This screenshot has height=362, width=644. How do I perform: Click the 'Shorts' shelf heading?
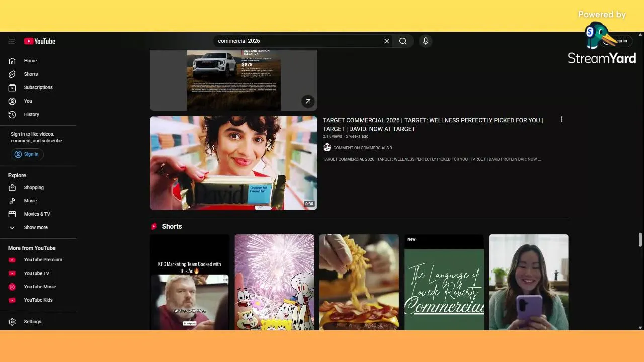pyautogui.click(x=172, y=227)
